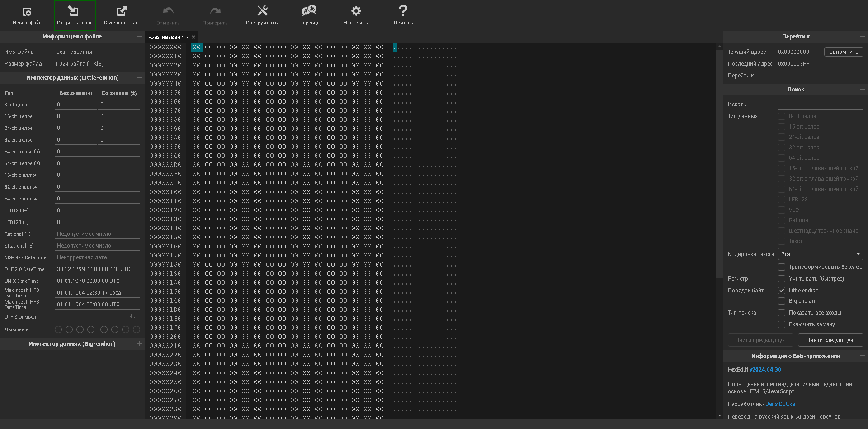Click the 32-bit signed value field
The width and height of the screenshot is (868, 429).
[119, 140]
